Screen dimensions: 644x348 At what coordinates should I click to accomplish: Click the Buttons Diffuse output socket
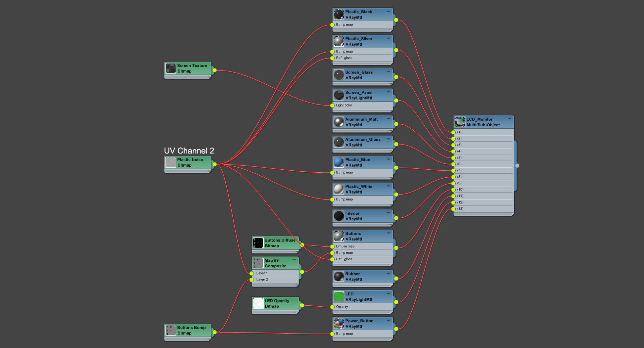point(302,245)
